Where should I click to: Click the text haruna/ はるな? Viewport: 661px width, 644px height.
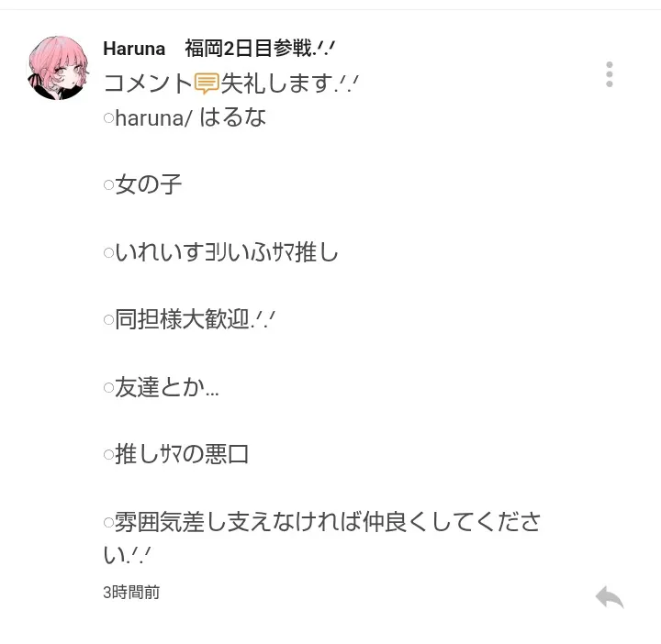point(191,117)
